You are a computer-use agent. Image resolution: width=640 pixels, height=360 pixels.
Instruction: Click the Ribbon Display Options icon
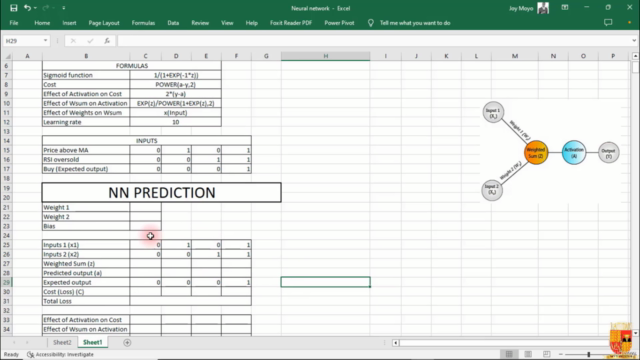pos(565,8)
